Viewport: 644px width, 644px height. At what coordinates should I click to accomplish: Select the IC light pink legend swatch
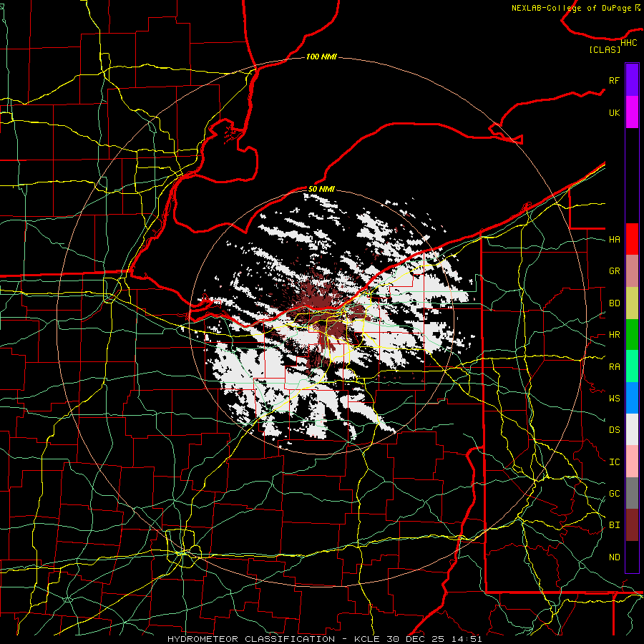click(x=632, y=462)
